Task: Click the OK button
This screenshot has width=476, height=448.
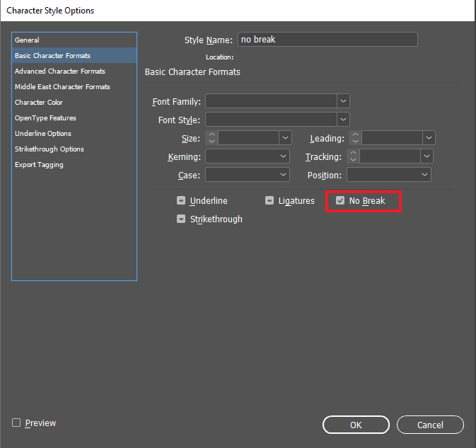Action: click(356, 425)
